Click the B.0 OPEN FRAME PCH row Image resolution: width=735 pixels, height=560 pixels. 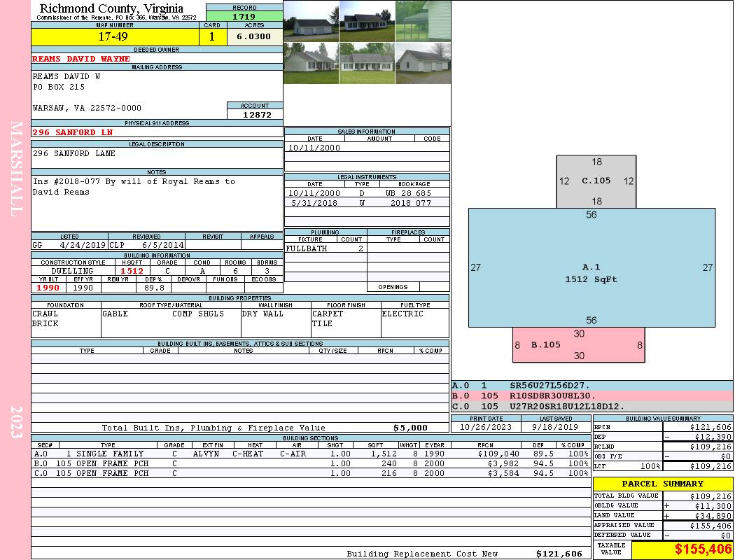311,463
